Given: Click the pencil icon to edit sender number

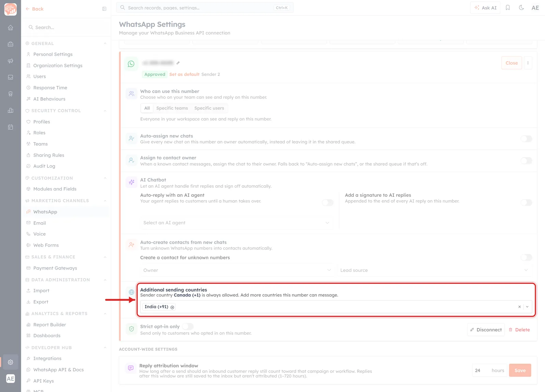Looking at the screenshot, I should pos(178,63).
